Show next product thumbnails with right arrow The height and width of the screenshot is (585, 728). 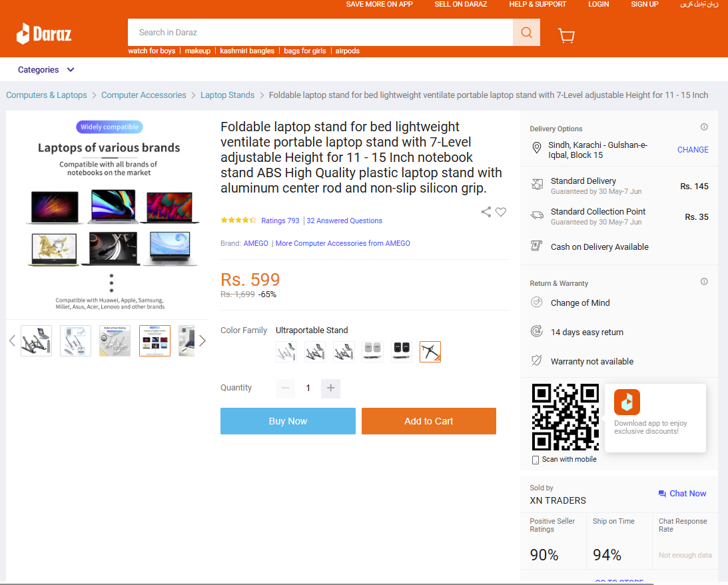(x=202, y=340)
